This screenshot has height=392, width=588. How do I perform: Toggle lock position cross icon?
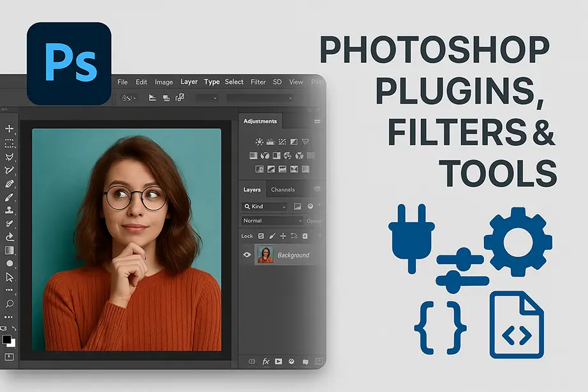coord(283,236)
